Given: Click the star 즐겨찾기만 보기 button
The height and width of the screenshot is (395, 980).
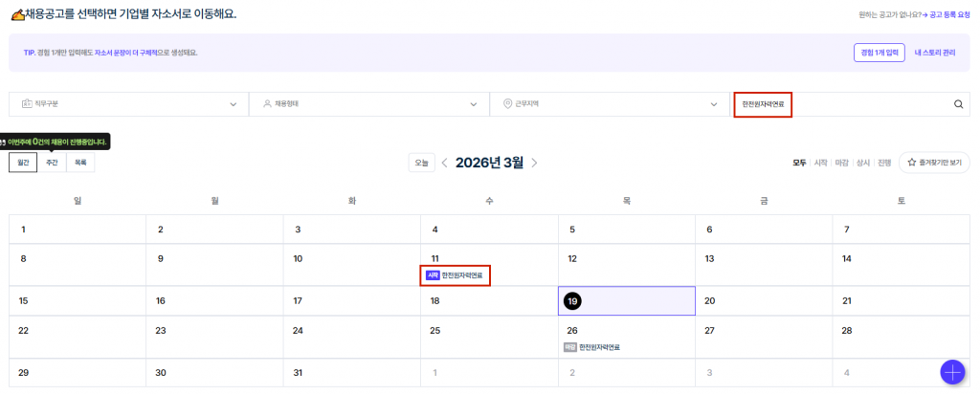Looking at the screenshot, I should click(x=933, y=163).
